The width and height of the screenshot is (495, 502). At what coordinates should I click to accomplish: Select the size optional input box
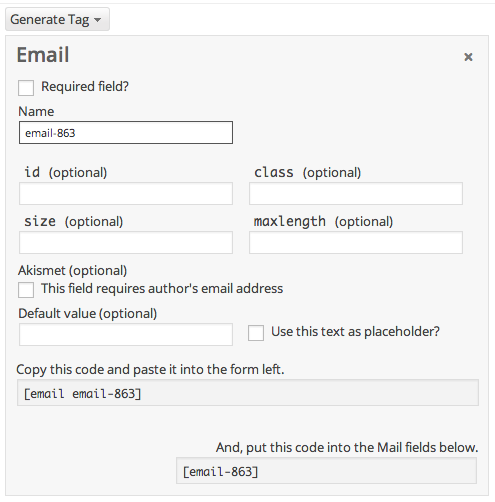point(126,242)
